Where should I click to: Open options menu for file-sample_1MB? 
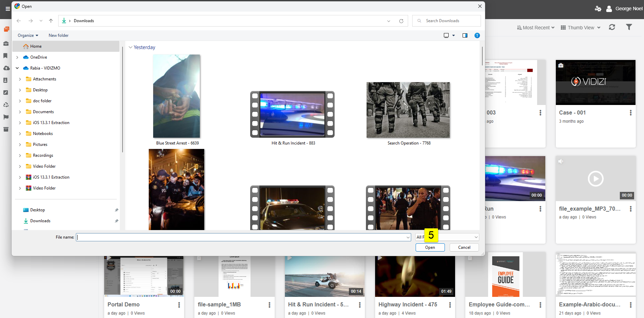click(x=269, y=305)
